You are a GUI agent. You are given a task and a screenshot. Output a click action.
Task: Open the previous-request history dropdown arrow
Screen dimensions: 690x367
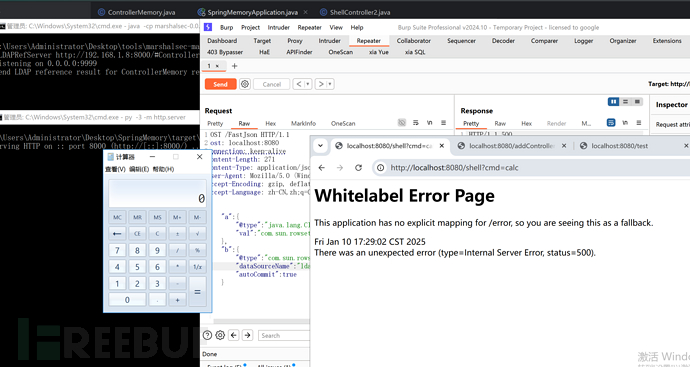(x=308, y=84)
